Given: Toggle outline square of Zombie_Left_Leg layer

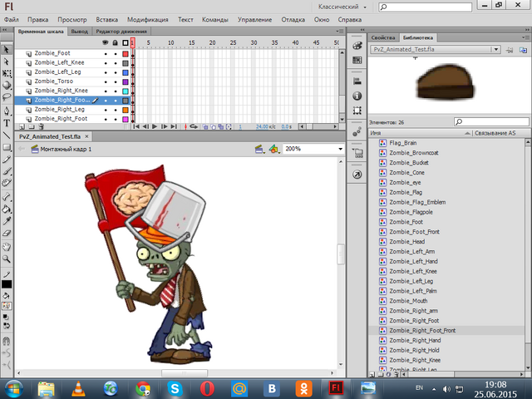Looking at the screenshot, I should (126, 72).
